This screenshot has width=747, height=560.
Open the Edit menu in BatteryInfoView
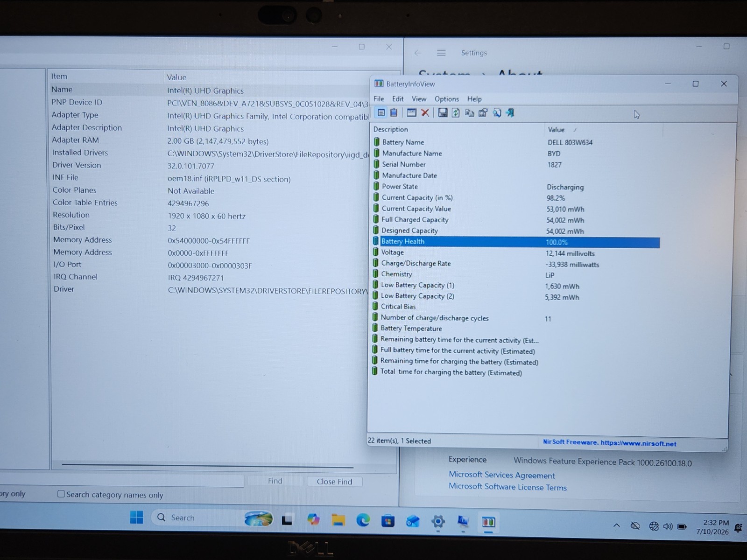[x=398, y=99]
